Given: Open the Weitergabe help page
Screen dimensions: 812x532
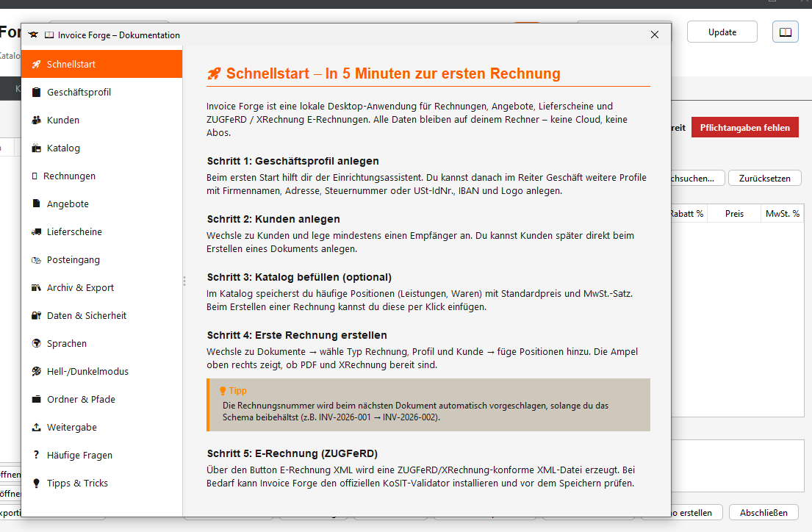Looking at the screenshot, I should coord(102,428).
